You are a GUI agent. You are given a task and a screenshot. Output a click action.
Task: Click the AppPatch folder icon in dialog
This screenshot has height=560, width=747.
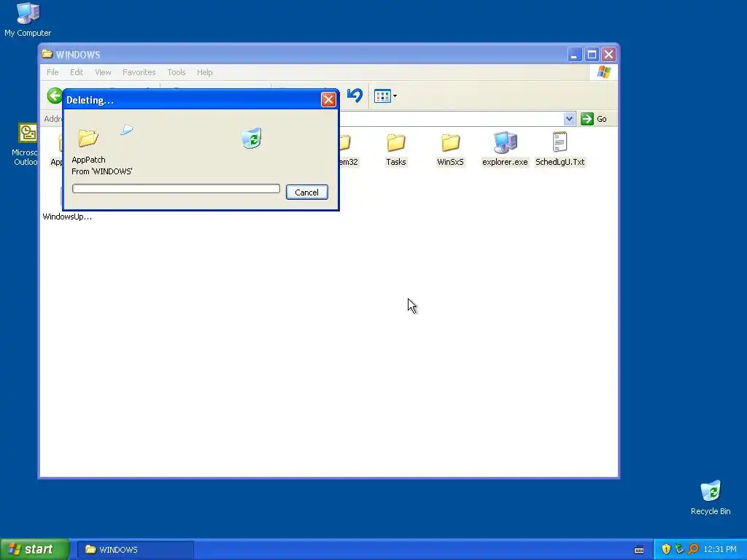click(x=88, y=138)
